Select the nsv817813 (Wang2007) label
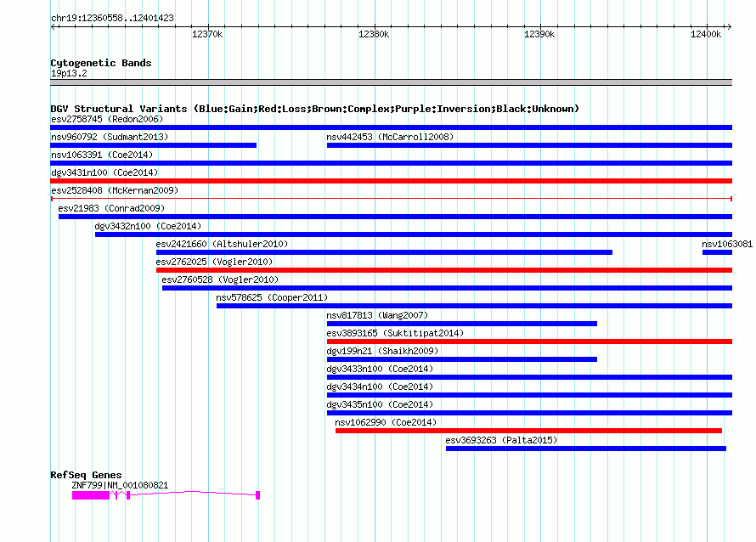Image resolution: width=756 pixels, height=542 pixels. pyautogui.click(x=377, y=315)
